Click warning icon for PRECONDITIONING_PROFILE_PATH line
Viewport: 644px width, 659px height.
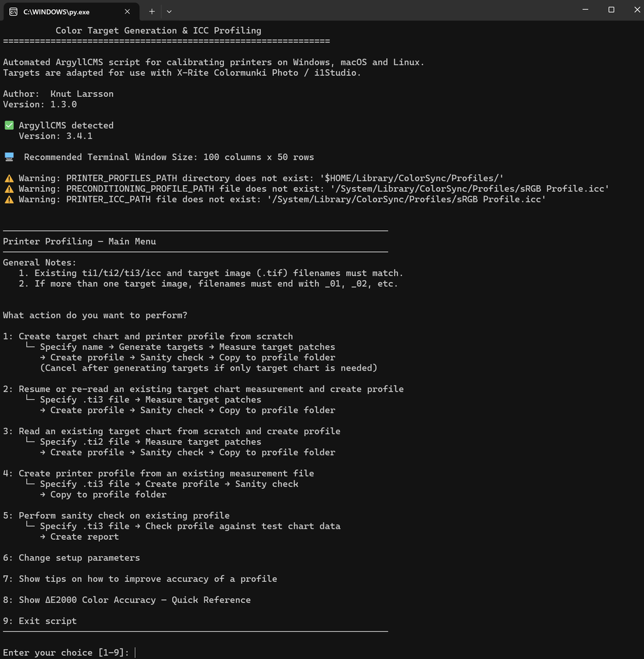[9, 188]
